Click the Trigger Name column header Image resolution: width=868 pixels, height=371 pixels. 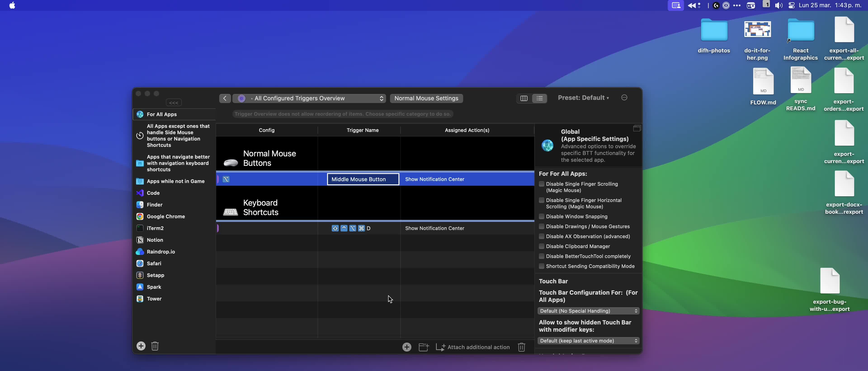363,130
